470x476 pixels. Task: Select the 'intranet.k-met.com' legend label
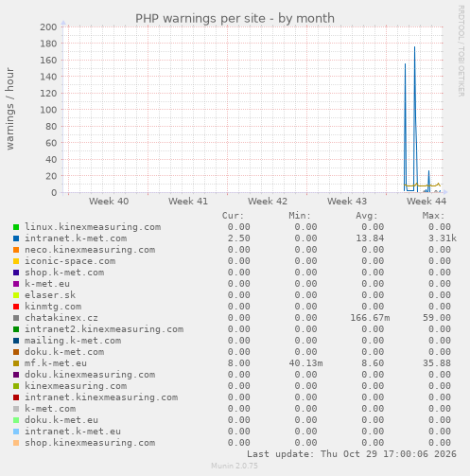click(76, 238)
